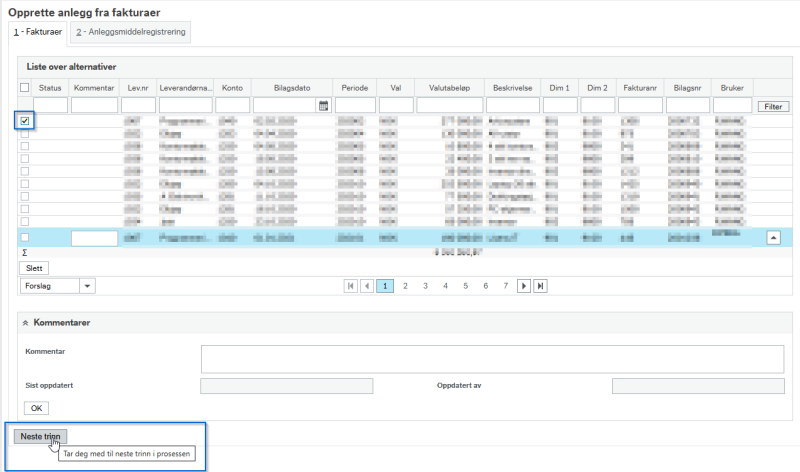Check the second invoice row checkbox
Screen dimensions: 800x472
pyautogui.click(x=24, y=134)
